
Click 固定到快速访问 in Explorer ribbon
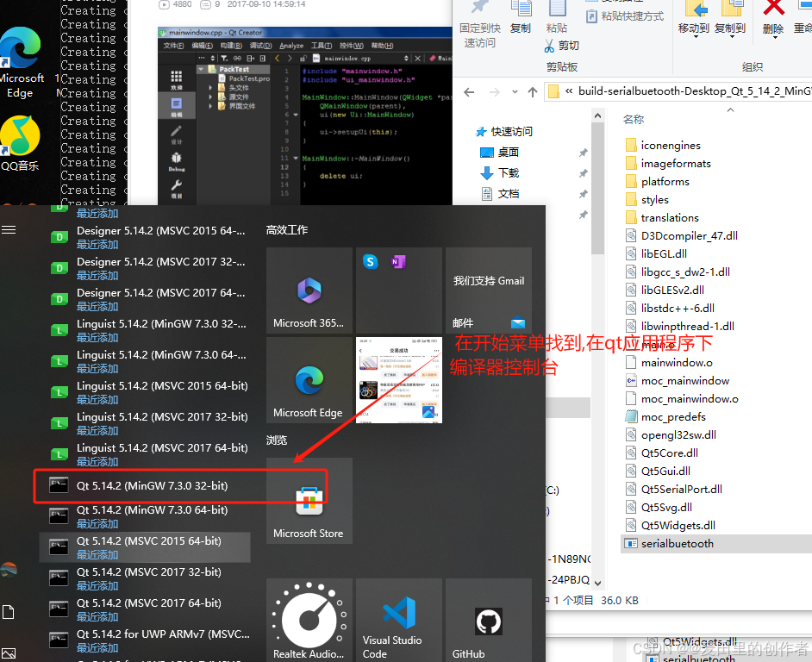[x=480, y=25]
